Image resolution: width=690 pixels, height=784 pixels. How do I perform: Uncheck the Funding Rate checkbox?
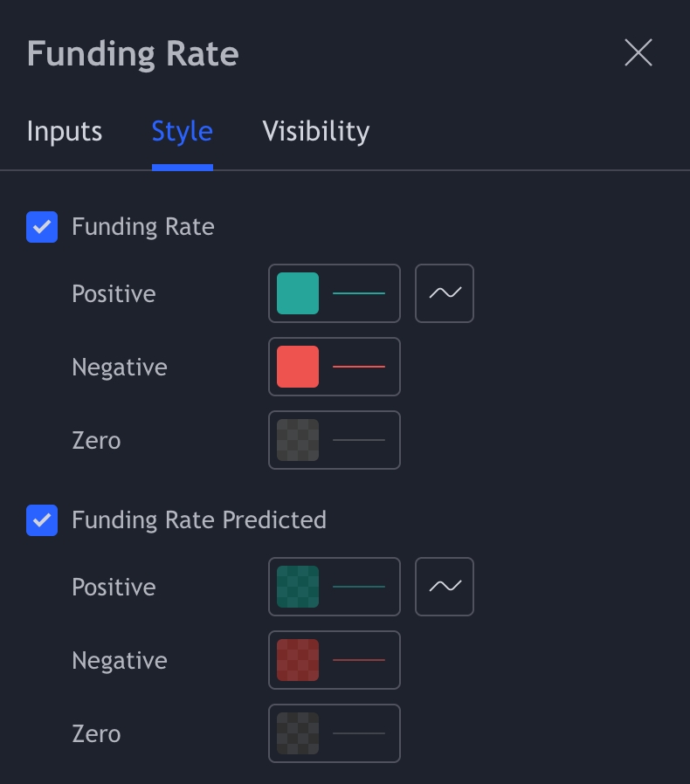(x=42, y=227)
